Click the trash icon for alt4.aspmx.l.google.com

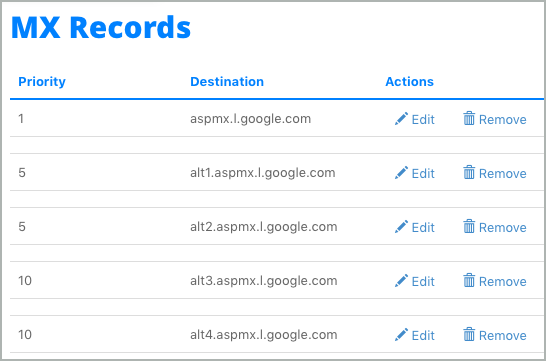pos(469,334)
